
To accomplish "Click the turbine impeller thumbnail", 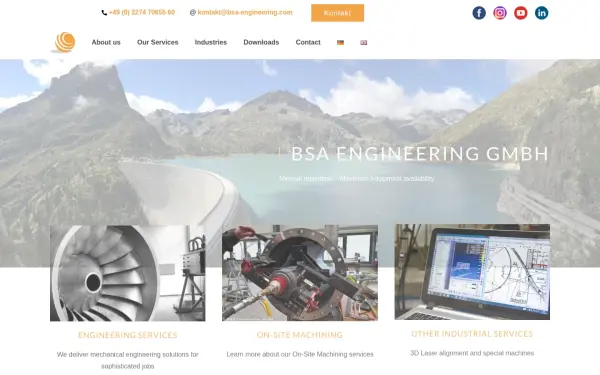I will click(128, 273).
